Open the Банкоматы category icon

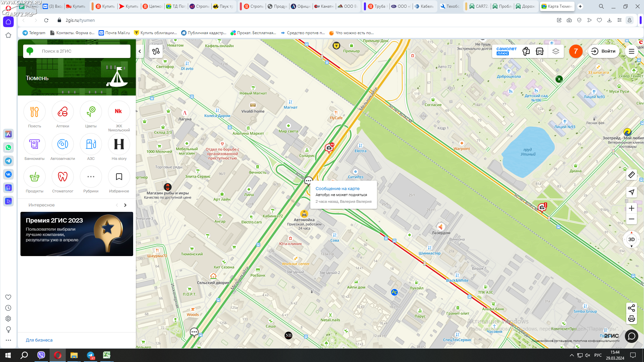tap(35, 144)
